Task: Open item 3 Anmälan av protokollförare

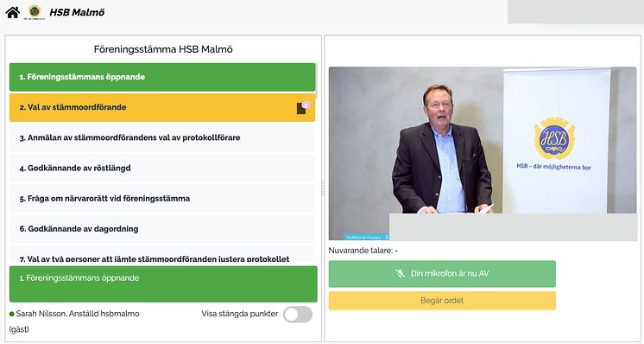Action: tap(162, 138)
